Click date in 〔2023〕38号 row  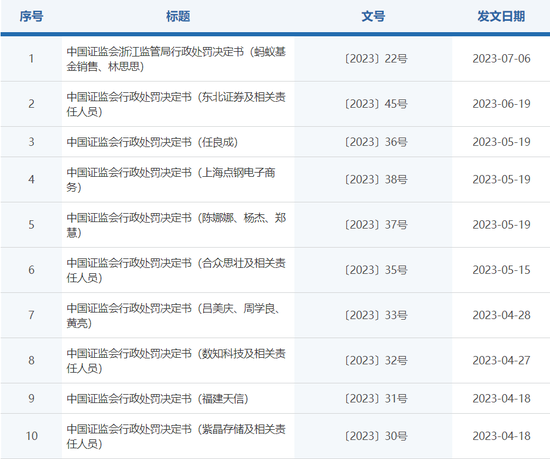tap(501, 180)
